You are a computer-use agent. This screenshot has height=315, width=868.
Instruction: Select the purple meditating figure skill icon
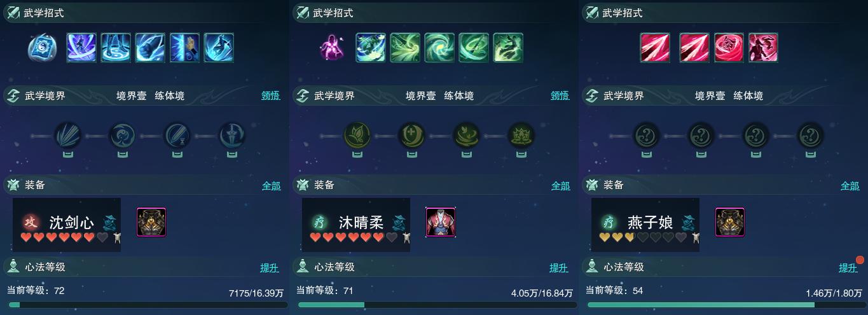[332, 48]
